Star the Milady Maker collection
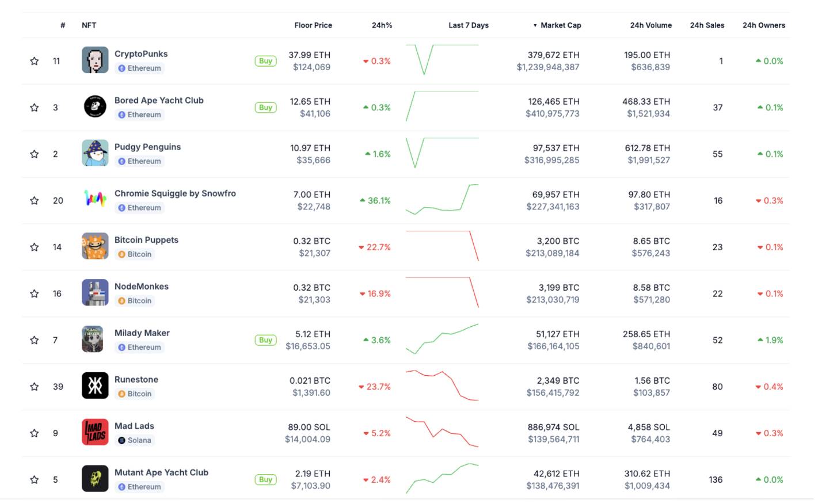This screenshot has width=822, height=504. pyautogui.click(x=34, y=340)
